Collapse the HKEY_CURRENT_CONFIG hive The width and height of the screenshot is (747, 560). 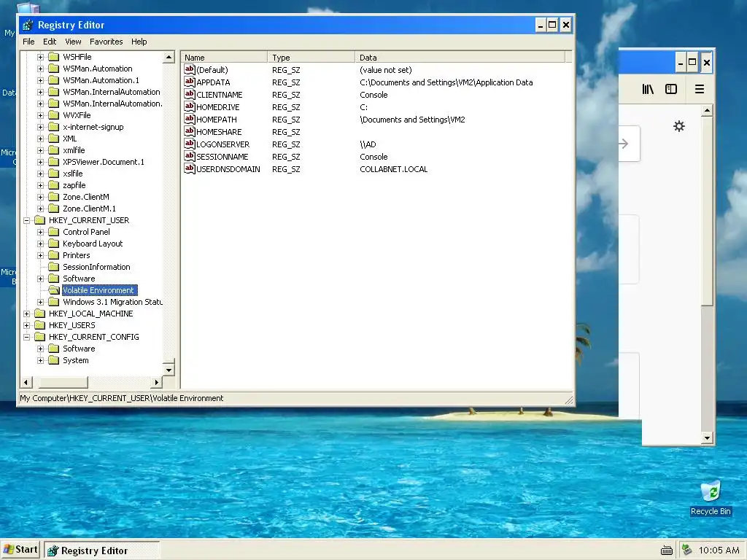[27, 337]
